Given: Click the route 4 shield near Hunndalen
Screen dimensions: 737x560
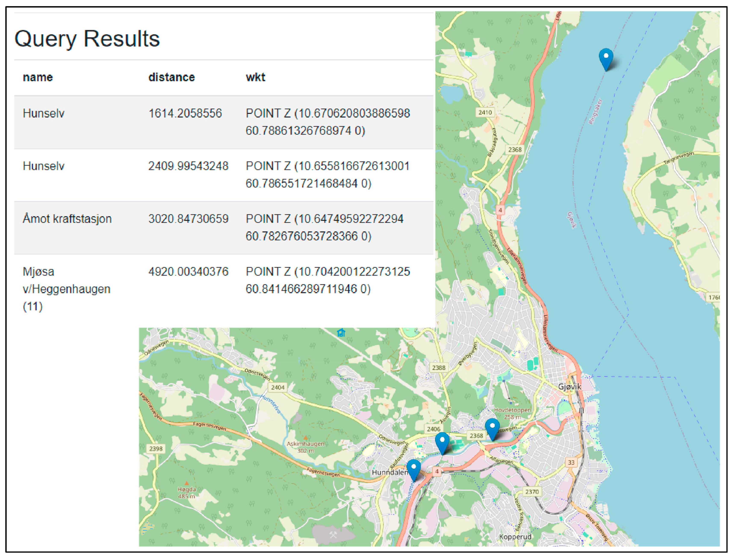Looking at the screenshot, I should tap(437, 471).
